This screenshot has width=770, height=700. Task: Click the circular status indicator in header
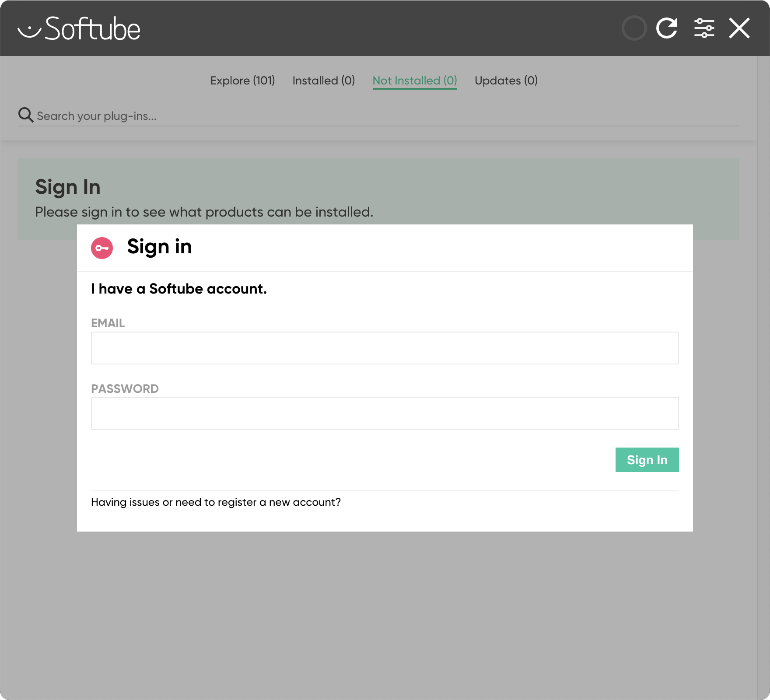(634, 28)
